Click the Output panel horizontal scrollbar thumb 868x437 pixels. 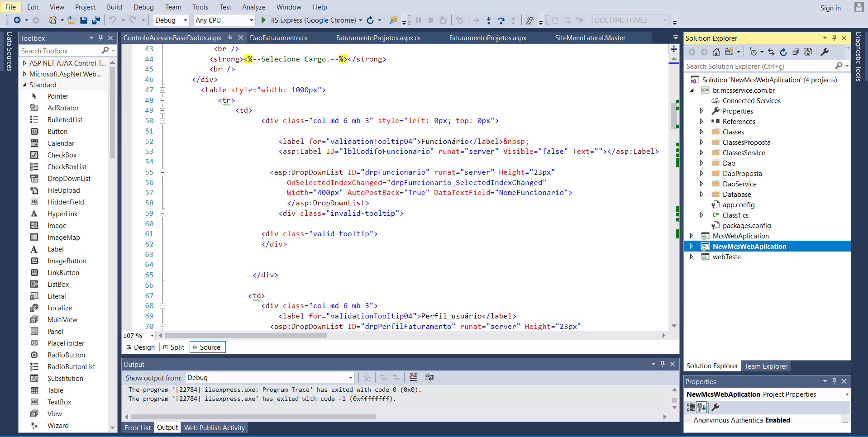[x=253, y=417]
